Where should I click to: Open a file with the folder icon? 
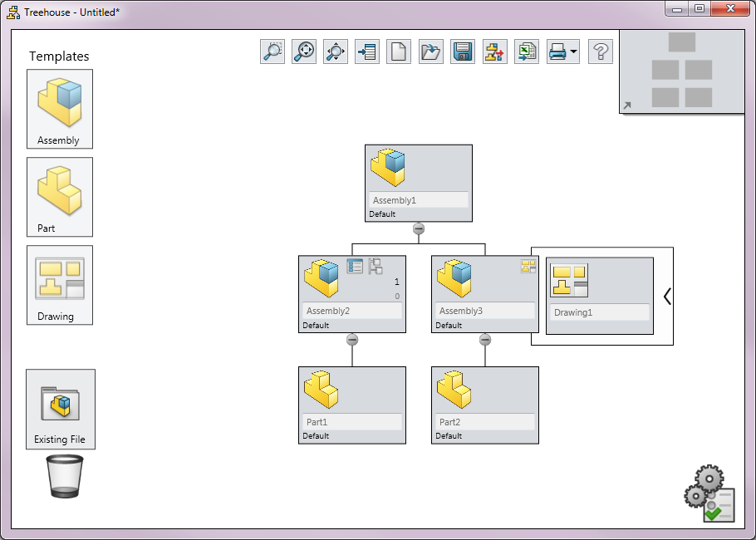click(431, 52)
